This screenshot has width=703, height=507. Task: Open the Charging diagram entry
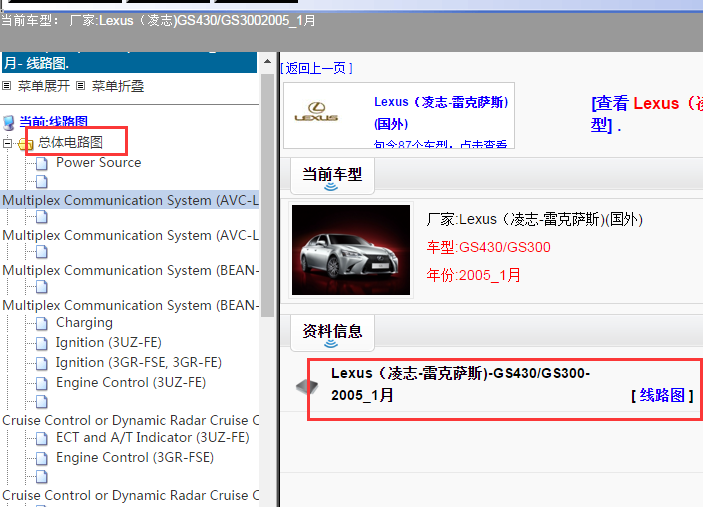click(x=84, y=323)
